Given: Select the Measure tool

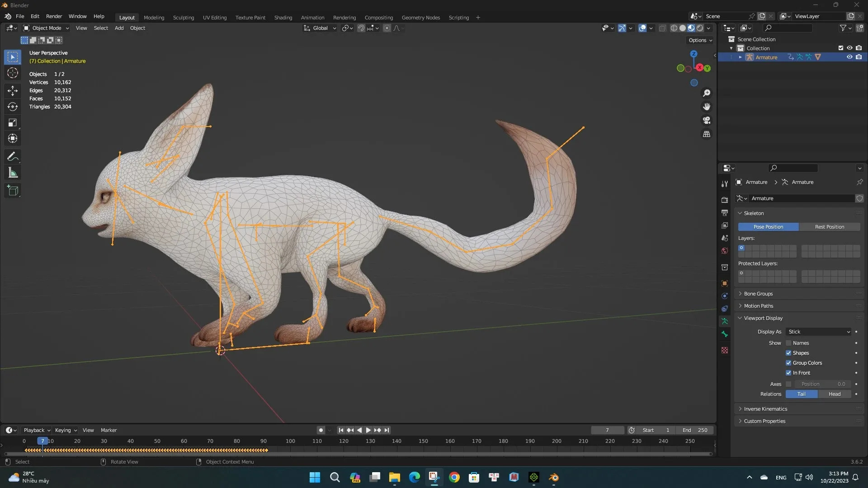Looking at the screenshot, I should pyautogui.click(x=12, y=172).
